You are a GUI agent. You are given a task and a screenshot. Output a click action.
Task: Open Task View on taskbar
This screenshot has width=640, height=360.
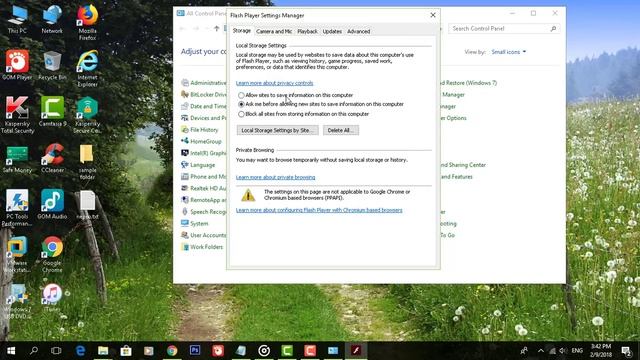point(56,351)
